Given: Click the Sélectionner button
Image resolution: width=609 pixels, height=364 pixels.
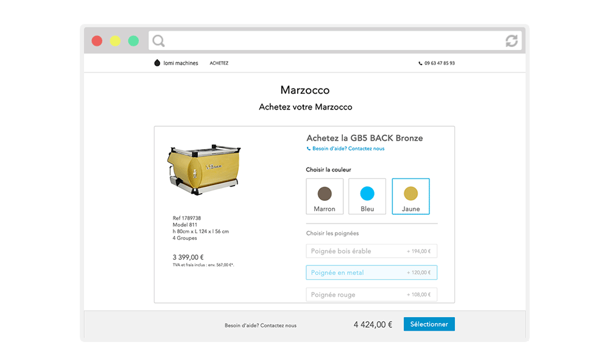Looking at the screenshot, I should click(429, 324).
